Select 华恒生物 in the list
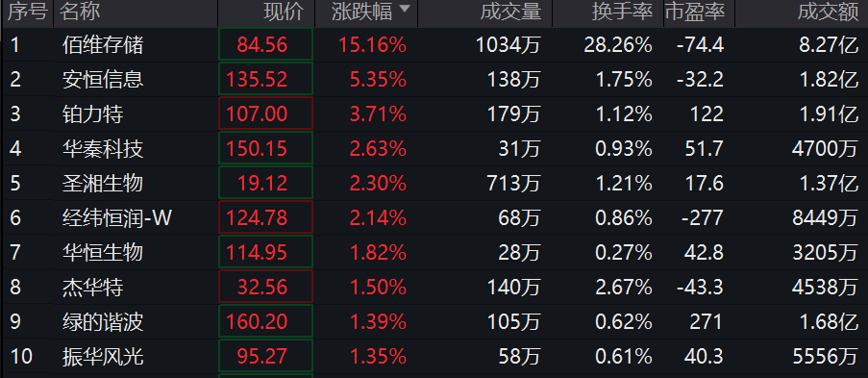The image size is (868, 378). point(103,252)
